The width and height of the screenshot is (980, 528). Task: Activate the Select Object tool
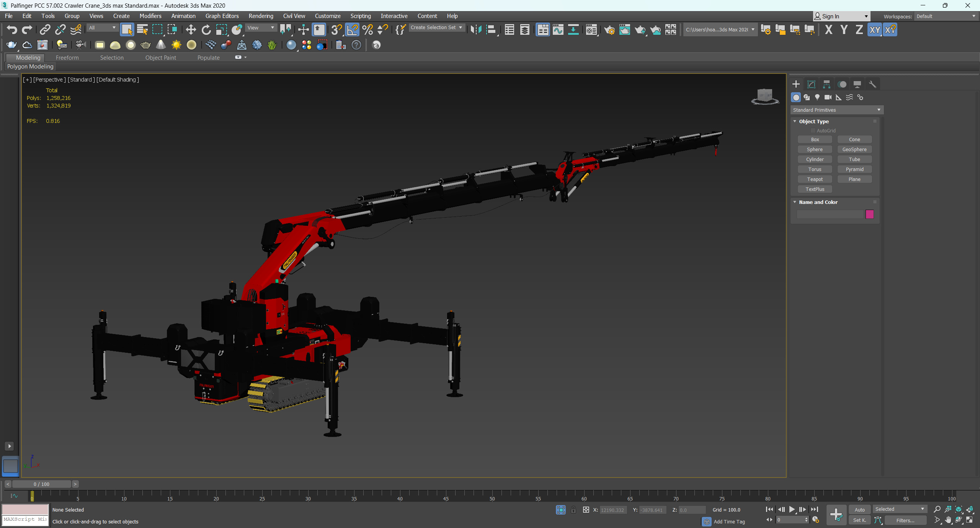click(x=127, y=29)
